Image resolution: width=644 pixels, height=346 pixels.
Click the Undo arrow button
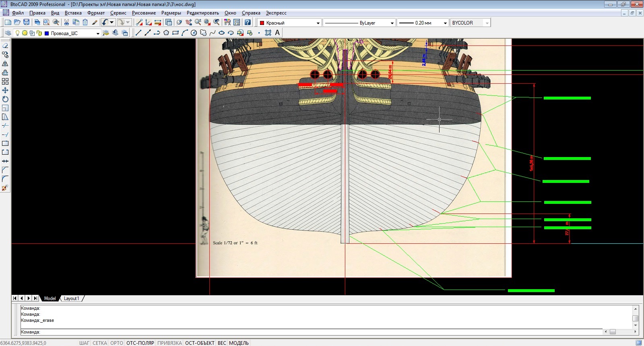click(105, 23)
